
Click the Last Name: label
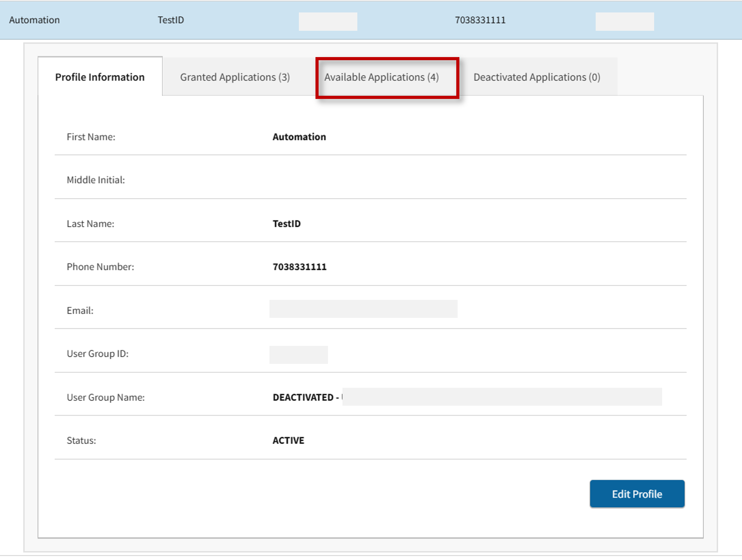[x=90, y=224]
